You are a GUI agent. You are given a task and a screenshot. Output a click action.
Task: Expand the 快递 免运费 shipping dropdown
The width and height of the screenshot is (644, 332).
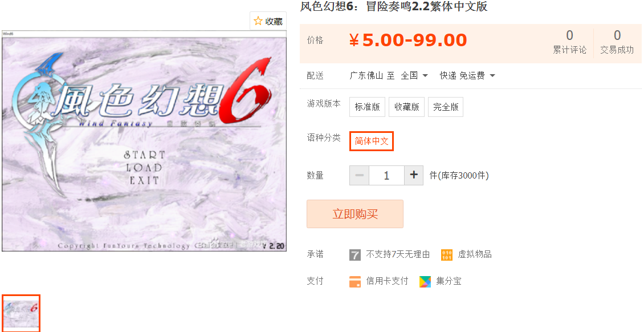467,76
